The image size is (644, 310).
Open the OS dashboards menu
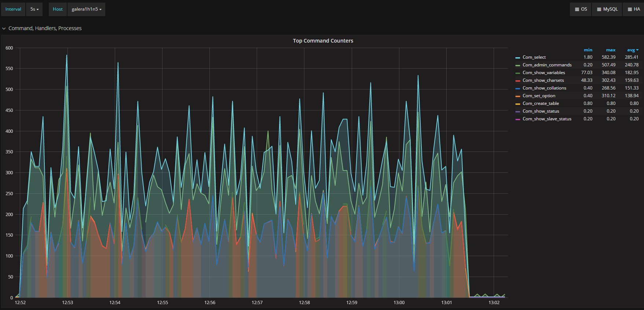coord(581,9)
